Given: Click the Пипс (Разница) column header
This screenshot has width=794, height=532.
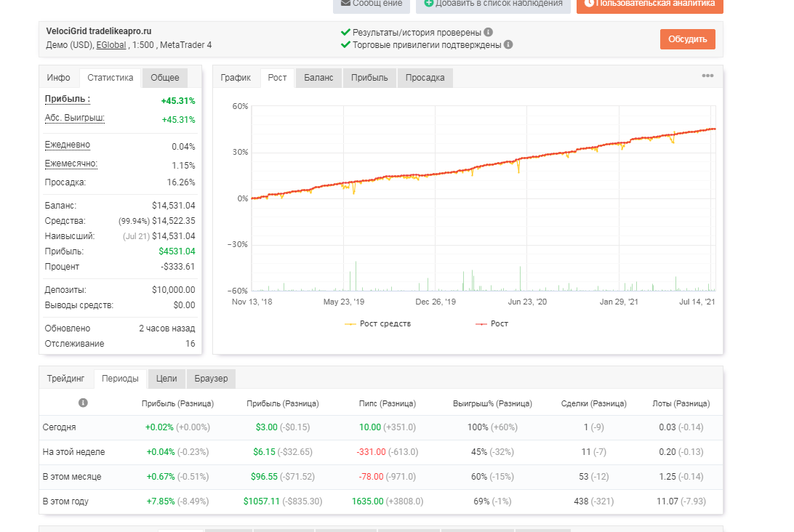Looking at the screenshot, I should pyautogui.click(x=388, y=403).
